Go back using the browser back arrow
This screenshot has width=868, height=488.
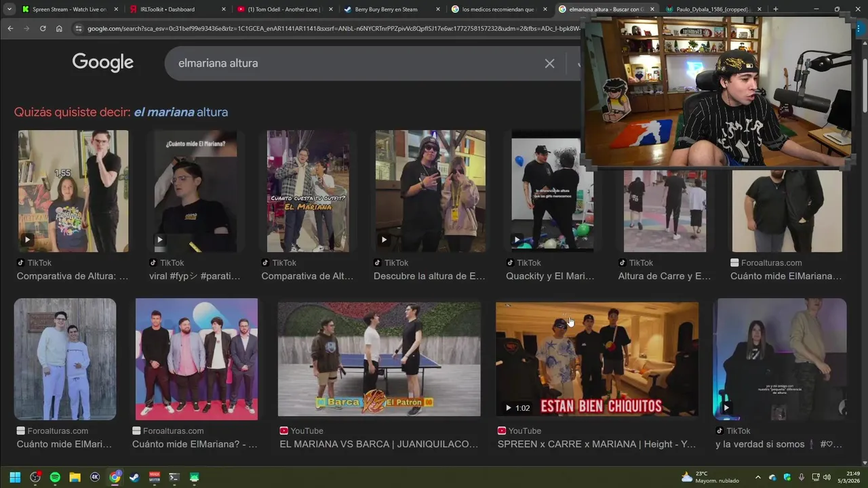coord(10,28)
